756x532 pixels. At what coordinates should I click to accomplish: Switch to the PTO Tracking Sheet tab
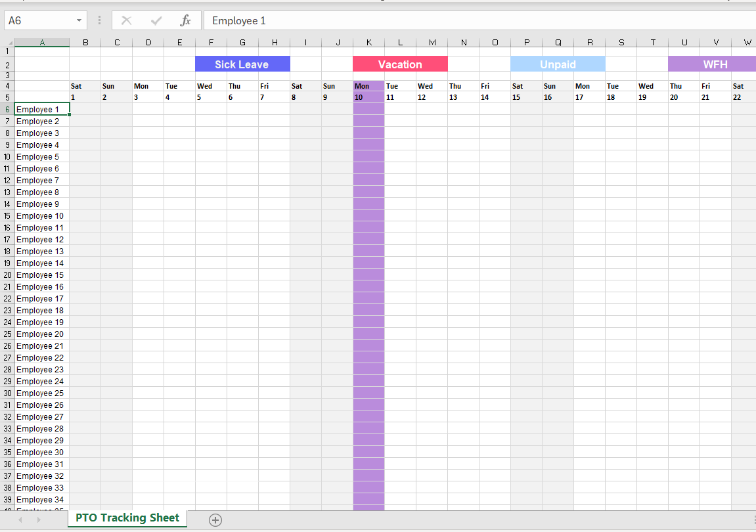point(127,518)
